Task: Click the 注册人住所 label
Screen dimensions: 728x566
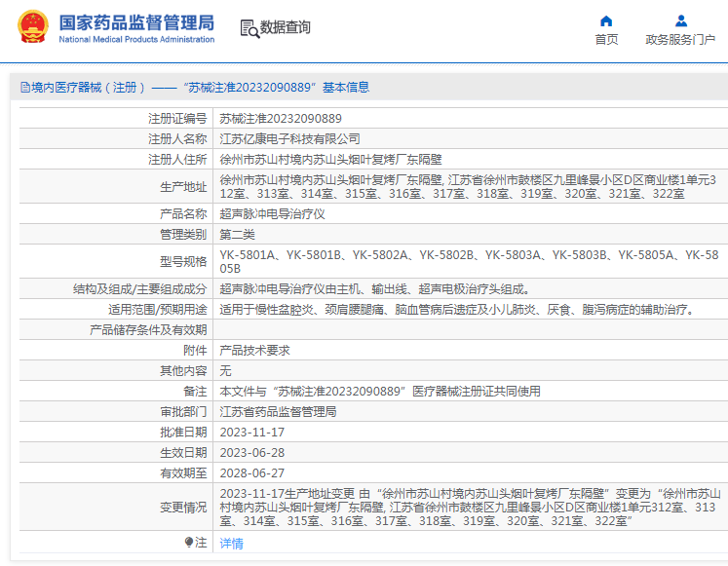Action: (x=177, y=160)
